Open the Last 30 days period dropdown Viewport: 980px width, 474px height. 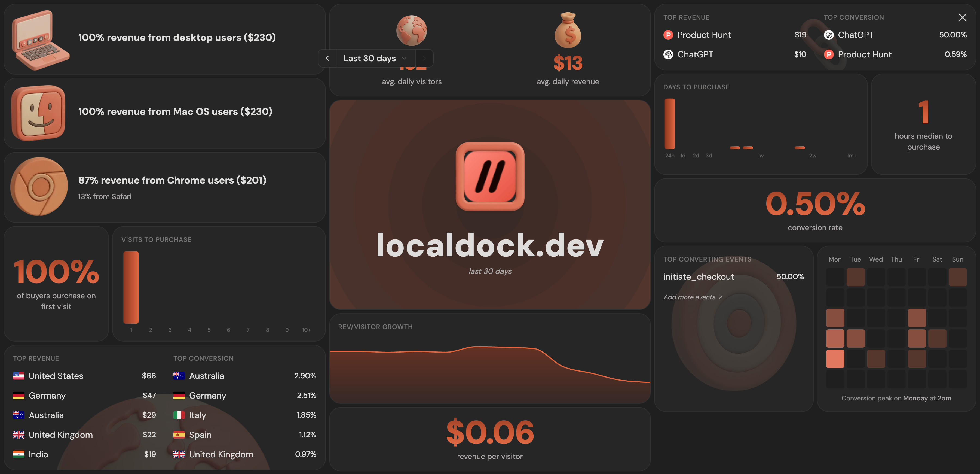(x=375, y=59)
